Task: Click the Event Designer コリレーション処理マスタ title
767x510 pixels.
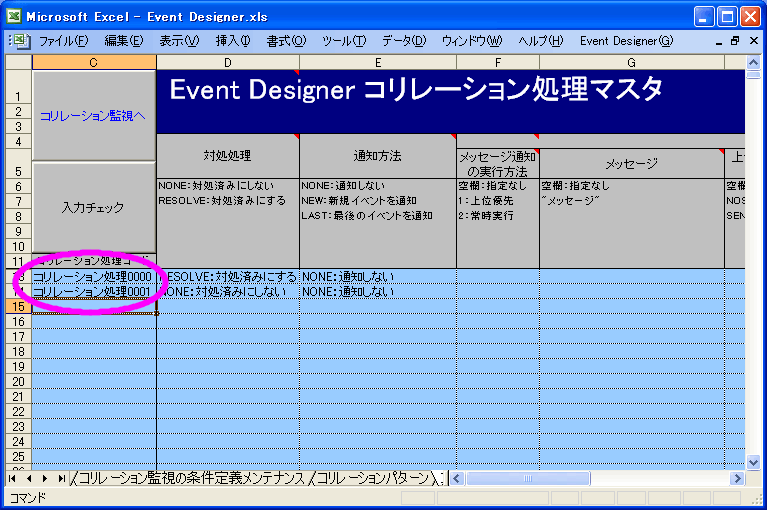Action: pyautogui.click(x=416, y=90)
